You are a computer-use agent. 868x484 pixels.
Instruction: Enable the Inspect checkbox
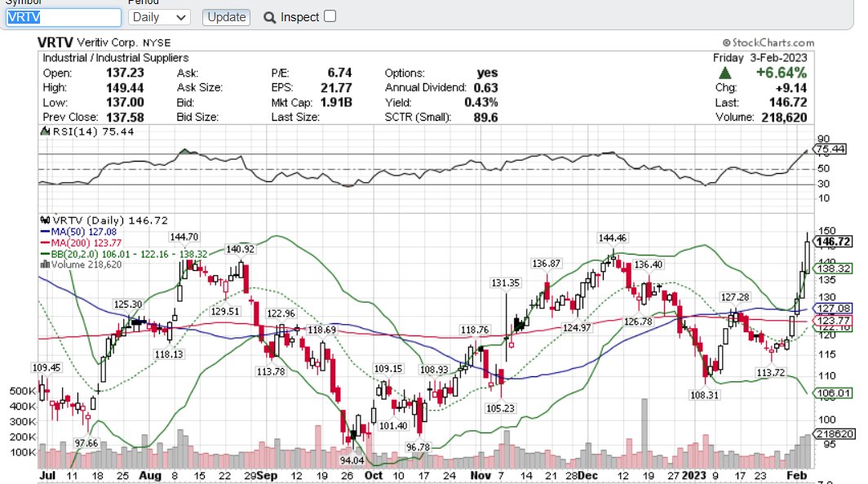pyautogui.click(x=330, y=16)
